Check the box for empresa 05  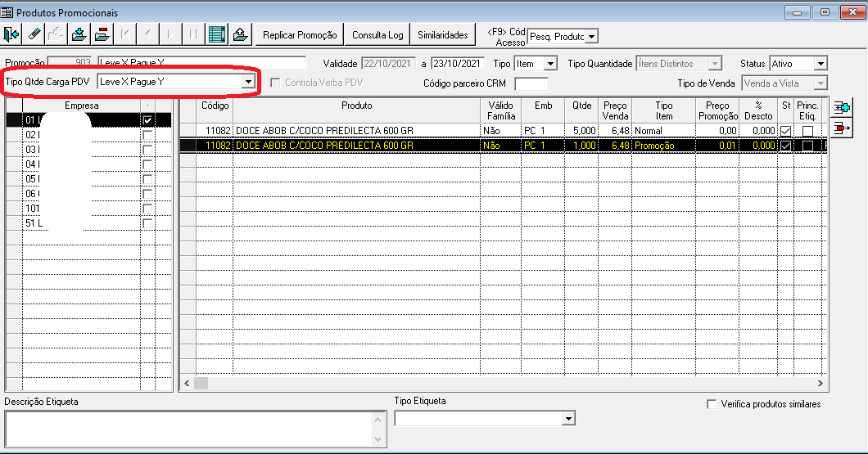(x=147, y=179)
